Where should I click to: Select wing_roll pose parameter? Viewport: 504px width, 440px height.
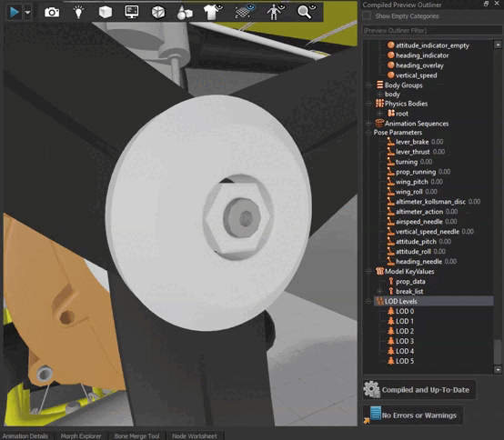point(417,192)
